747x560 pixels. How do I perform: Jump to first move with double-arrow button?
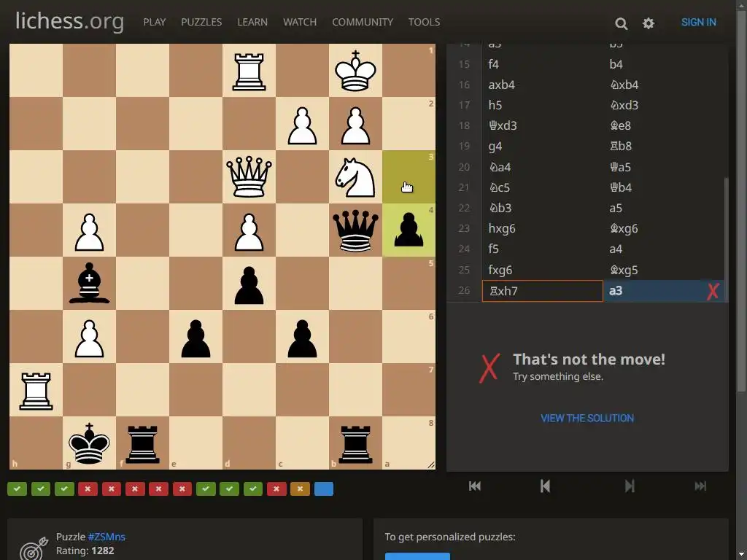[x=474, y=486]
